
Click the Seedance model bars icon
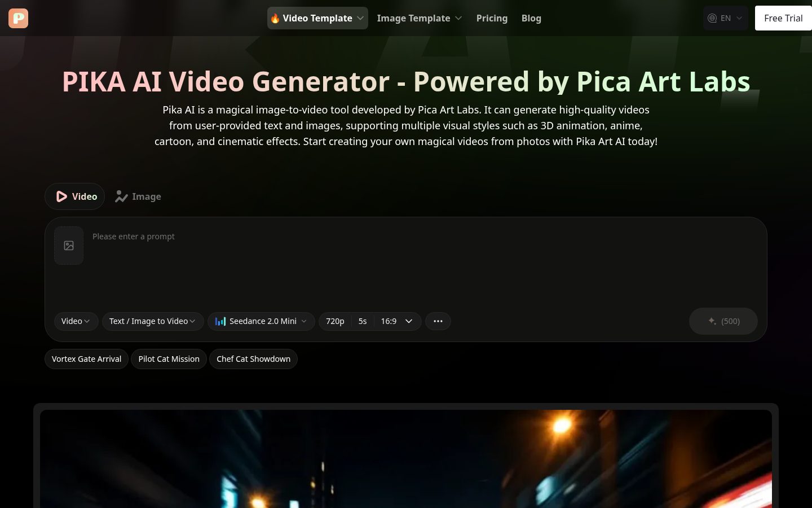click(x=220, y=321)
